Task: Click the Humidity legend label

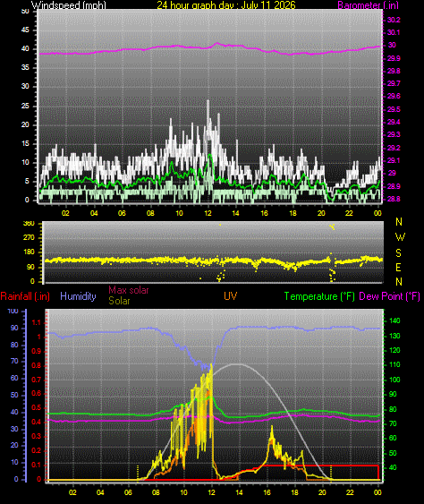Action: [x=78, y=296]
